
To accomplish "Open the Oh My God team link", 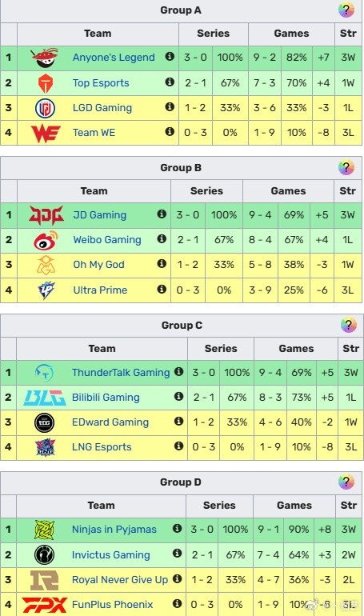I will (x=98, y=264).
